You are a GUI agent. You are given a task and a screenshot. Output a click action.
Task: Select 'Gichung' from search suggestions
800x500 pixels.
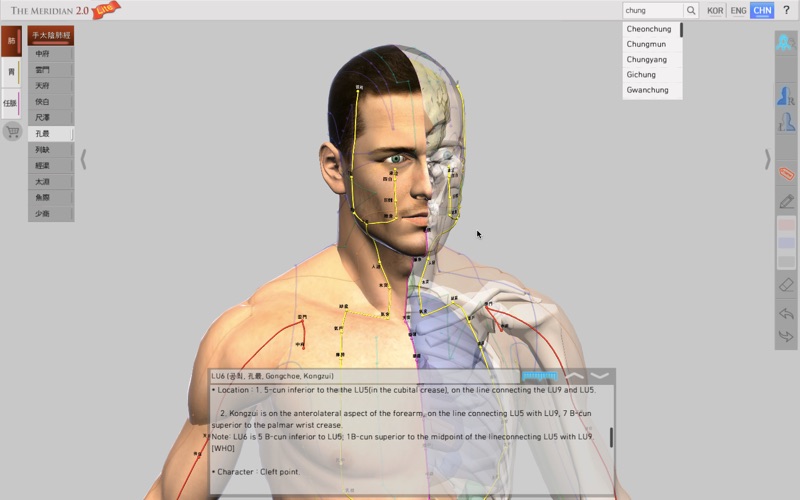[x=641, y=74]
